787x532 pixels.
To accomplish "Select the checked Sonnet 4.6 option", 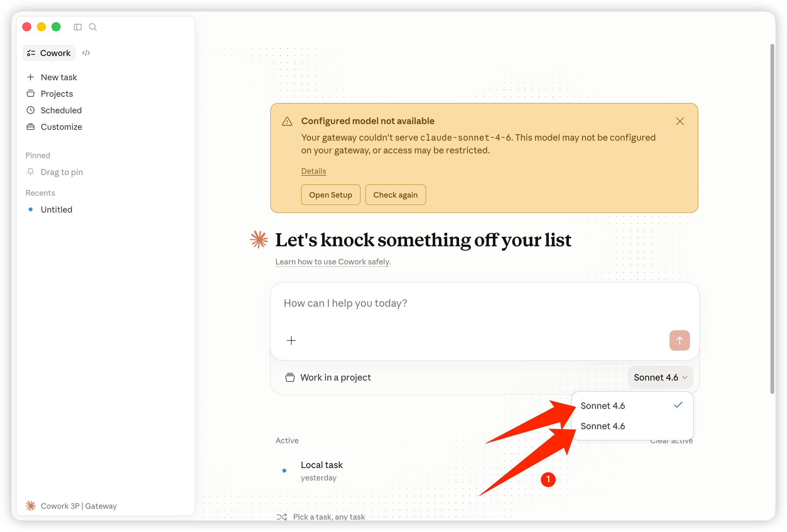I will (x=632, y=405).
